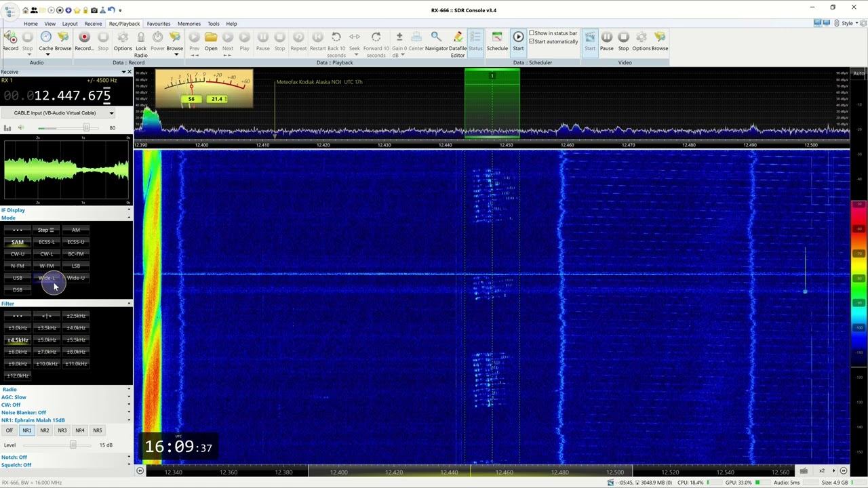Select noise reduction NR3
This screenshot has height=488, width=868.
tap(62, 430)
